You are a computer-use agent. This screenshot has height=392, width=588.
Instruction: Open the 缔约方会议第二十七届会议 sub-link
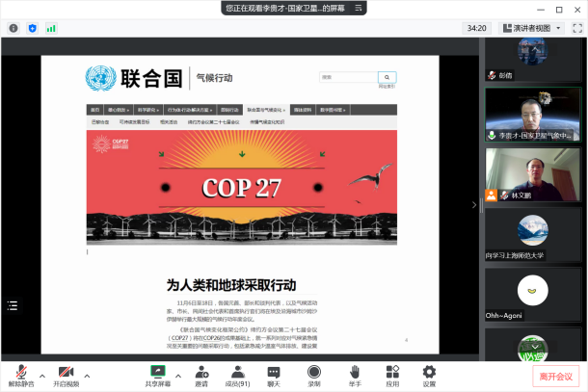pyautogui.click(x=213, y=122)
